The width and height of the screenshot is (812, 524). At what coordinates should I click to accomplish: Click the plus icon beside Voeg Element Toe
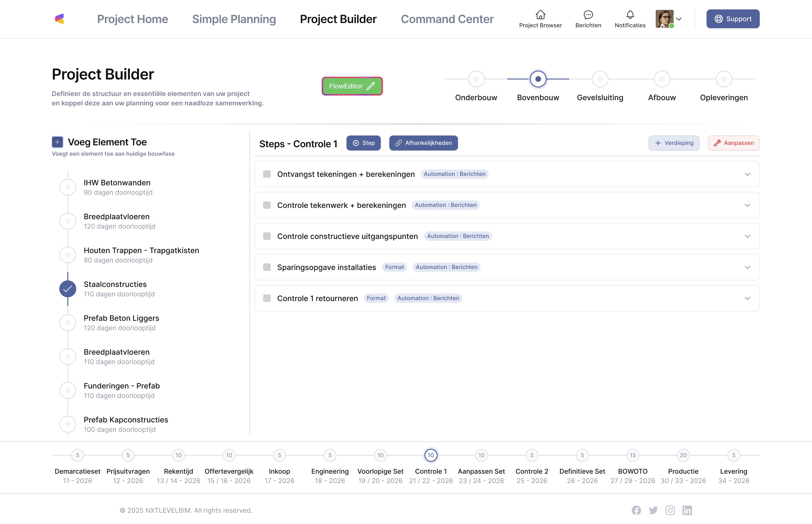pos(57,142)
